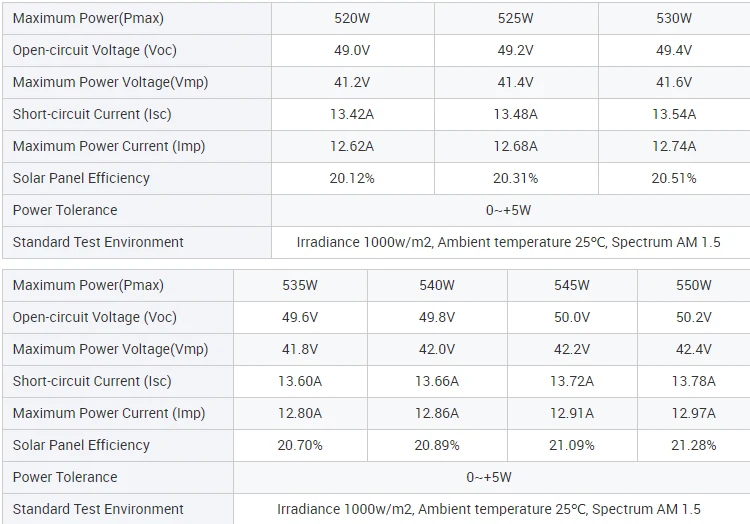Select the 20.12% panel efficiency cell
This screenshot has width=750, height=524.
352,178
